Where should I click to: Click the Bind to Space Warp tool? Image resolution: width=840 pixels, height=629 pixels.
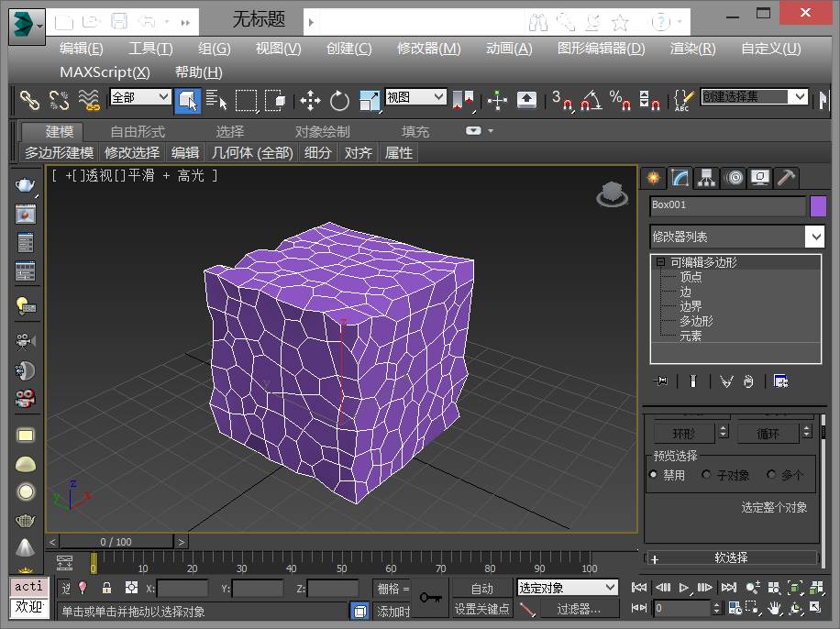pos(89,100)
